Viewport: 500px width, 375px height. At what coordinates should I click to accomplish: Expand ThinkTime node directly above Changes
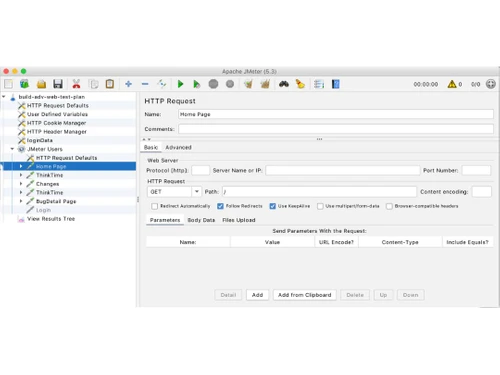(21, 175)
